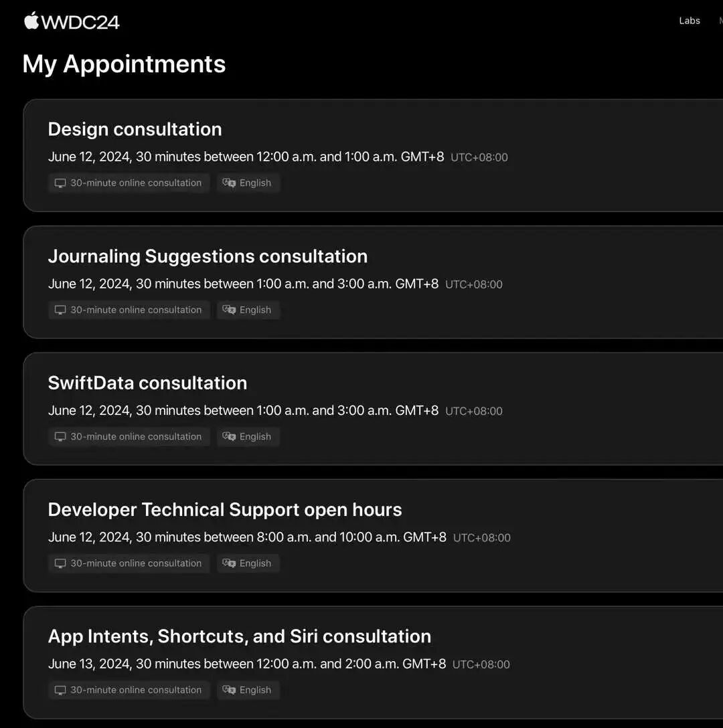Open the Labs menu item

689,21
